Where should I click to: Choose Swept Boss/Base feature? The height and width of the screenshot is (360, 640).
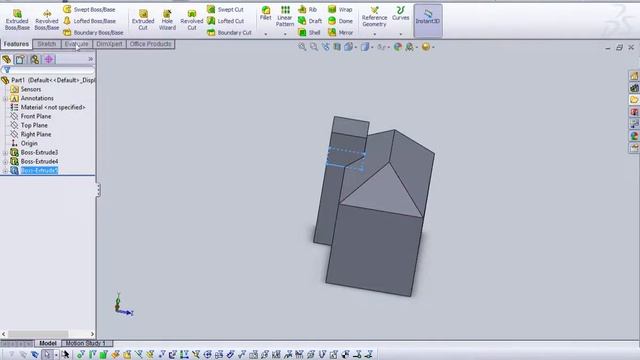89,9
